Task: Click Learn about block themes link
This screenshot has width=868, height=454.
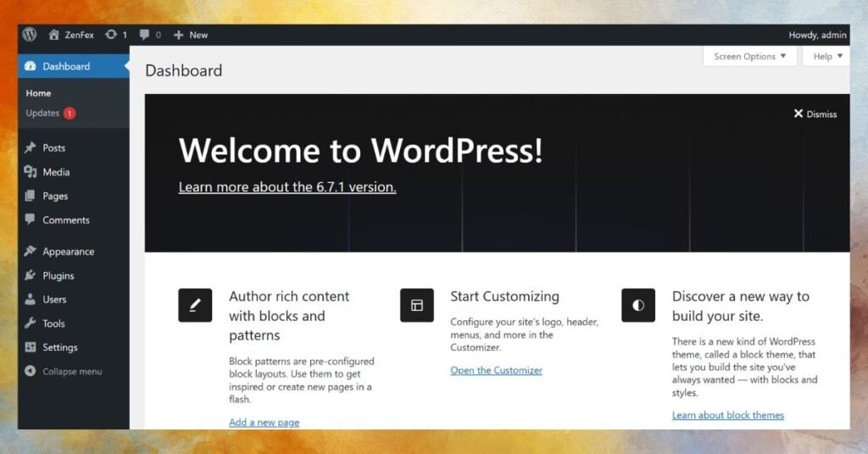Action: click(x=728, y=415)
